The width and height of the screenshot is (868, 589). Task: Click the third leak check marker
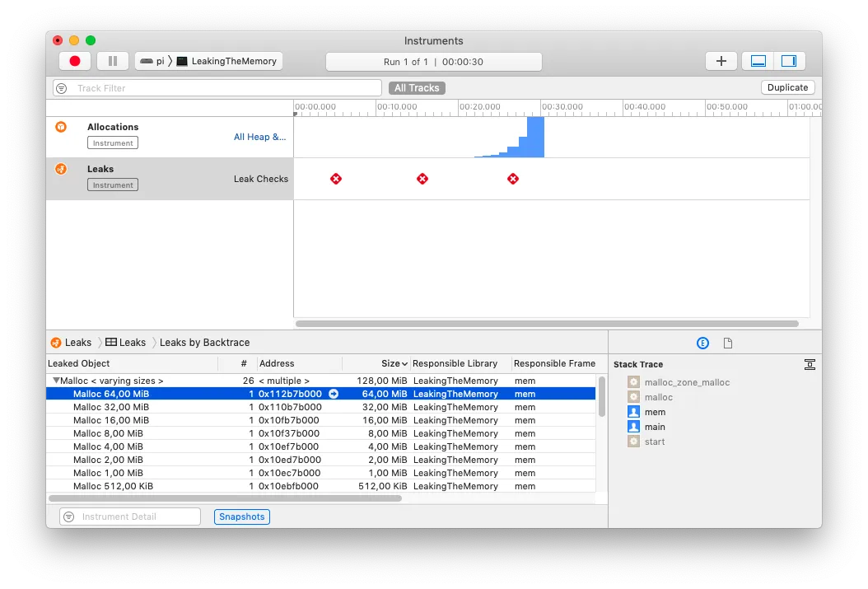pos(513,179)
